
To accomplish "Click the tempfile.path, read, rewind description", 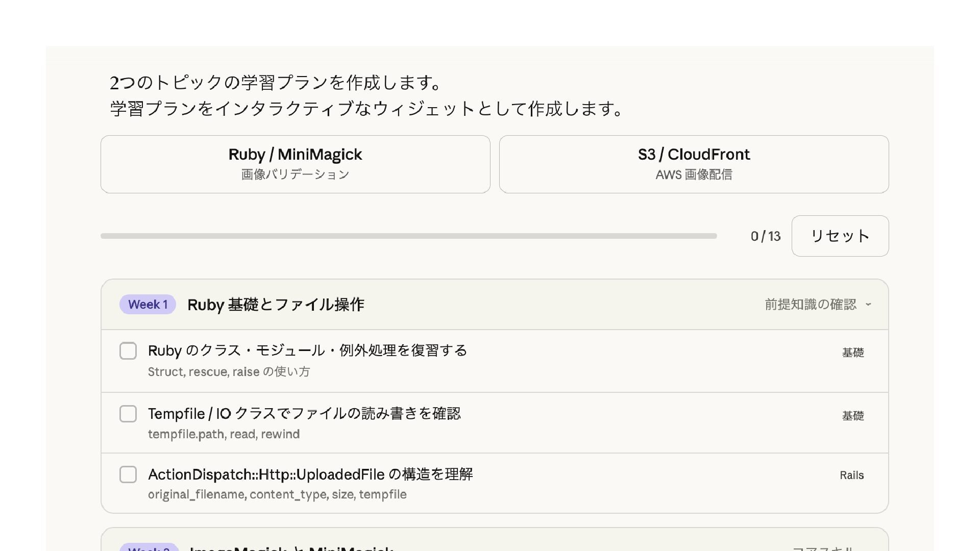I will coord(224,434).
